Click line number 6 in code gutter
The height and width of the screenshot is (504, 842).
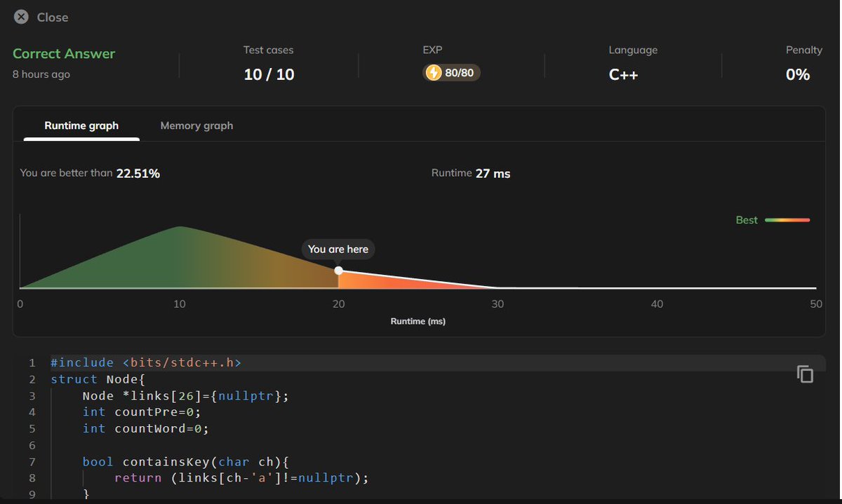tap(32, 445)
